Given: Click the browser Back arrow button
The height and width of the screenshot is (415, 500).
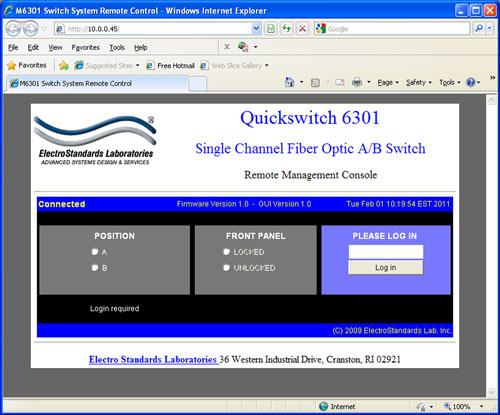Looking at the screenshot, I should pos(13,29).
